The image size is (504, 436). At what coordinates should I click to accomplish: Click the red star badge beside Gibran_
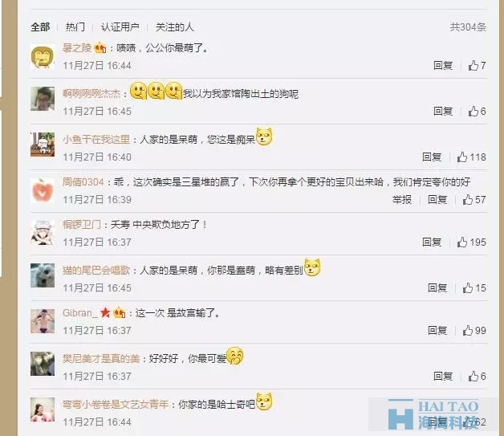pos(105,312)
